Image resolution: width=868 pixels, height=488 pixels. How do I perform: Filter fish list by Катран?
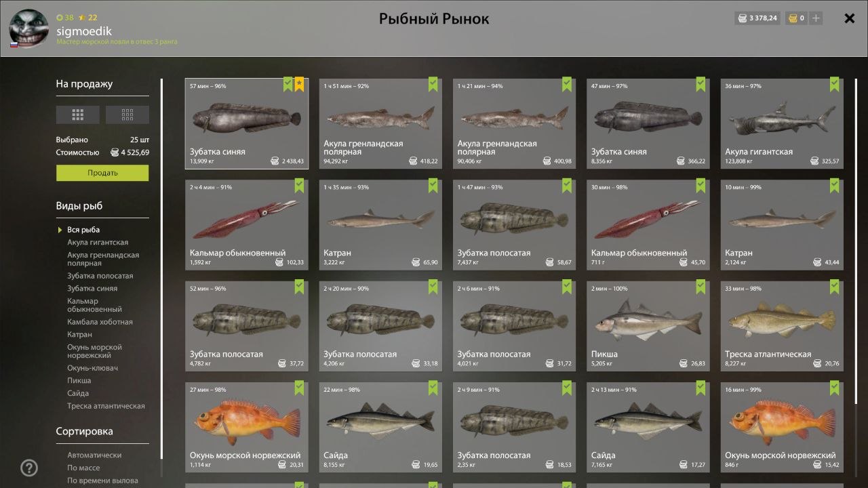(x=79, y=335)
